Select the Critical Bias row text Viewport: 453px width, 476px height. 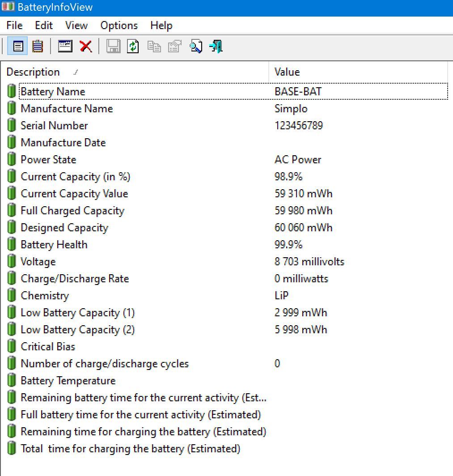[x=48, y=346]
